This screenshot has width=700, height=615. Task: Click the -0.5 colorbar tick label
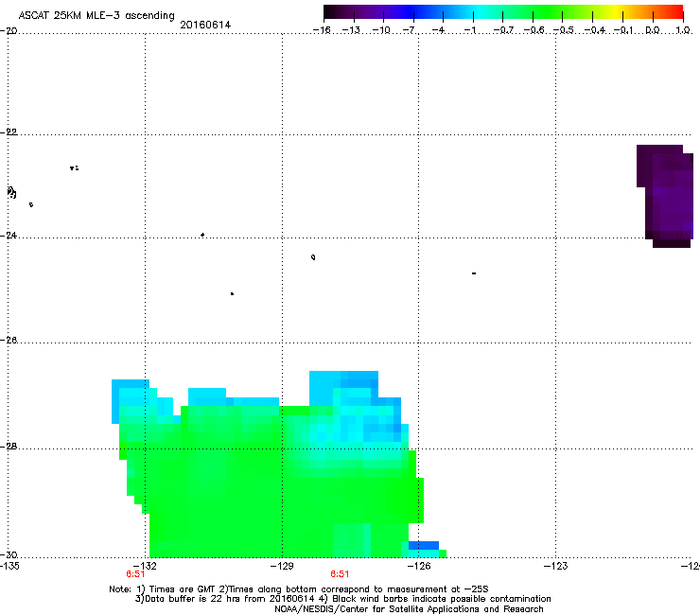click(x=564, y=30)
